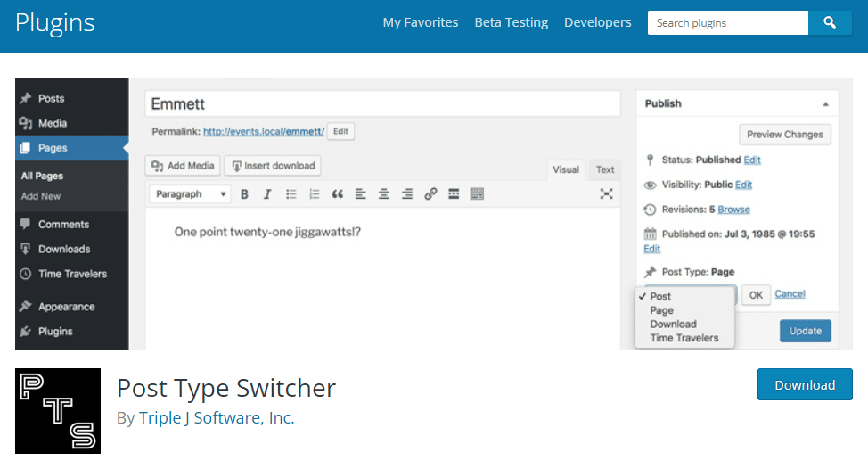Click inside the editor content text
Viewport: 868px width, 469px height.
268,232
